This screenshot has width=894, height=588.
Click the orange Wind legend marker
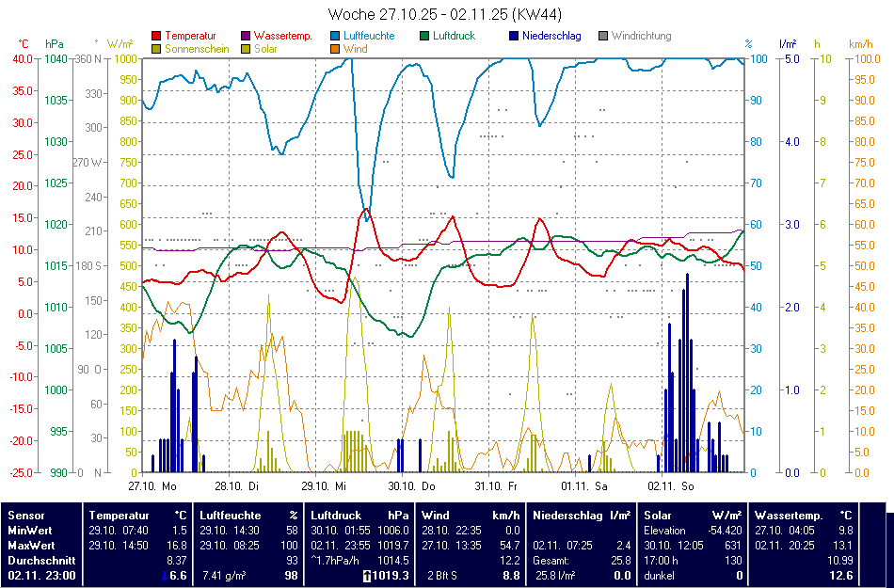[336, 49]
